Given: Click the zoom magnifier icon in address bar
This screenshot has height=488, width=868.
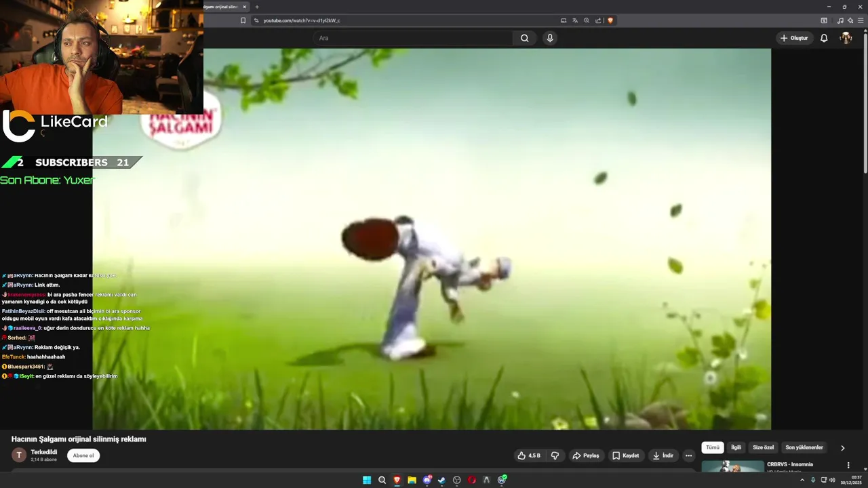Looking at the screenshot, I should 587,20.
